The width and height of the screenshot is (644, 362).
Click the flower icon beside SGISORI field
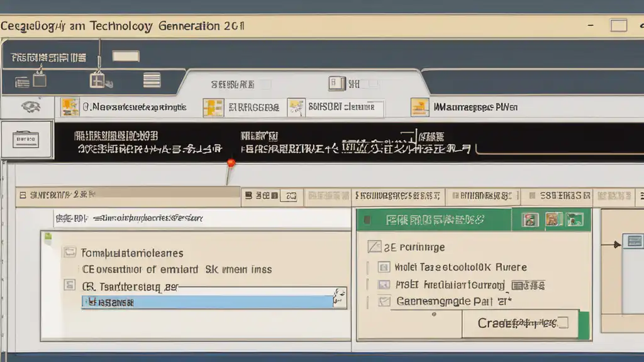(x=296, y=107)
